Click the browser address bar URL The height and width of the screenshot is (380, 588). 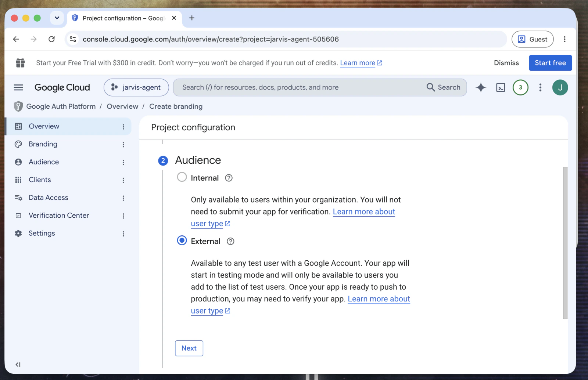coord(211,39)
